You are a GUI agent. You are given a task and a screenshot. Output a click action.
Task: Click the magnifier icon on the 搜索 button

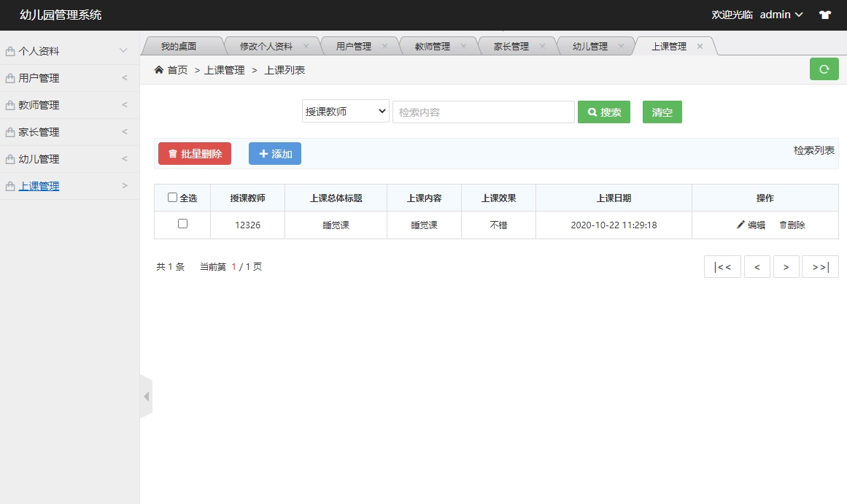591,112
